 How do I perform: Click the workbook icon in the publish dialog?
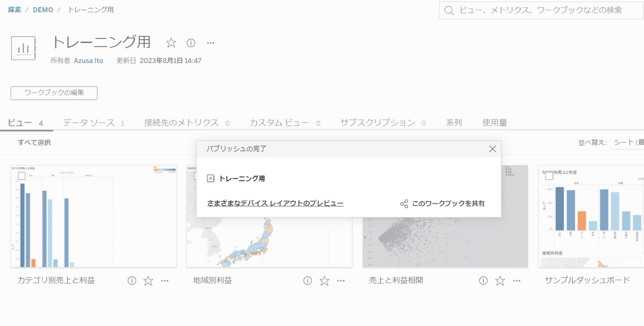pos(211,178)
